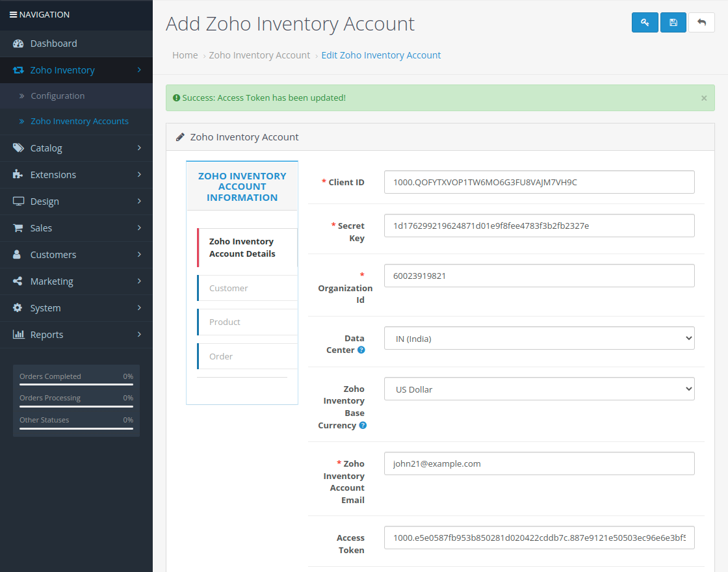The height and width of the screenshot is (572, 728).
Task: Open the Dashboard from the sidebar
Action: coord(52,43)
